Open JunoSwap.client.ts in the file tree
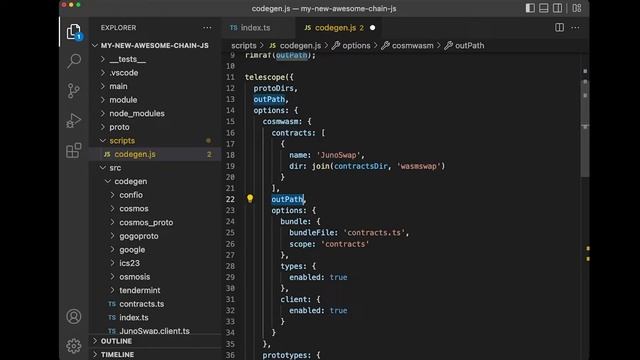Image resolution: width=640 pixels, height=360 pixels. tap(155, 330)
